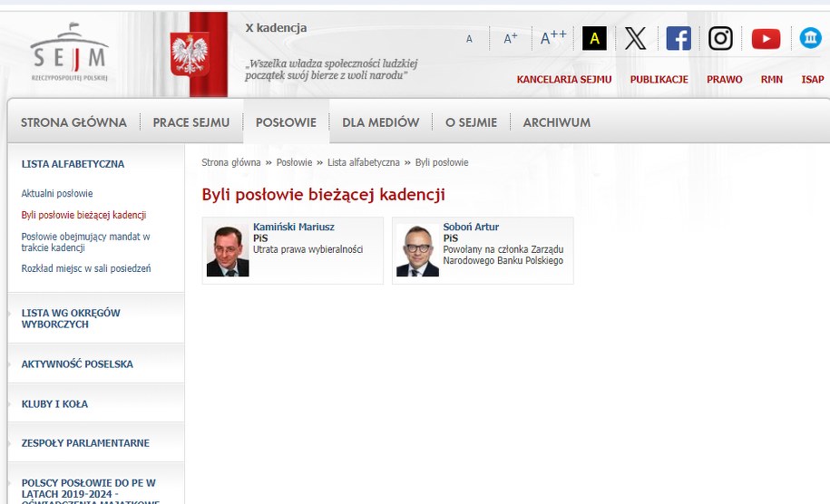
Task: Open PRAWO link
Action: [x=724, y=80]
